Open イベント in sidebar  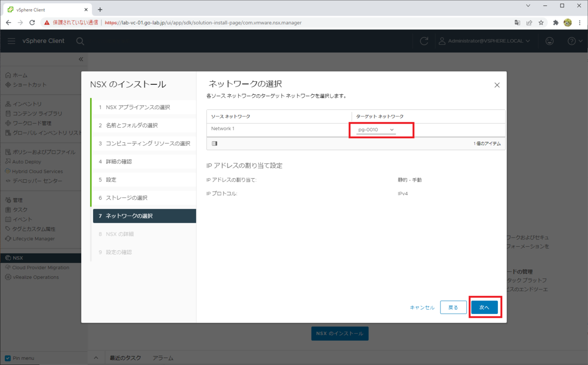click(x=19, y=219)
